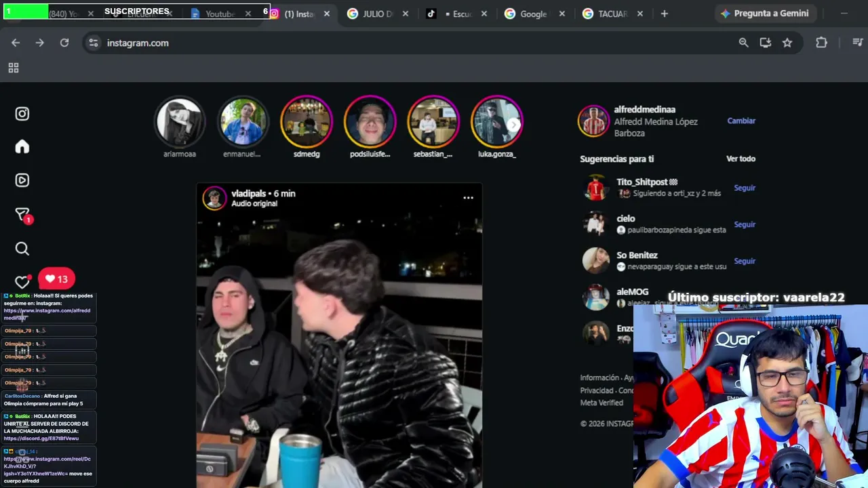Screen dimensions: 868x488
Task: View enmanuel's story
Action: point(243,122)
